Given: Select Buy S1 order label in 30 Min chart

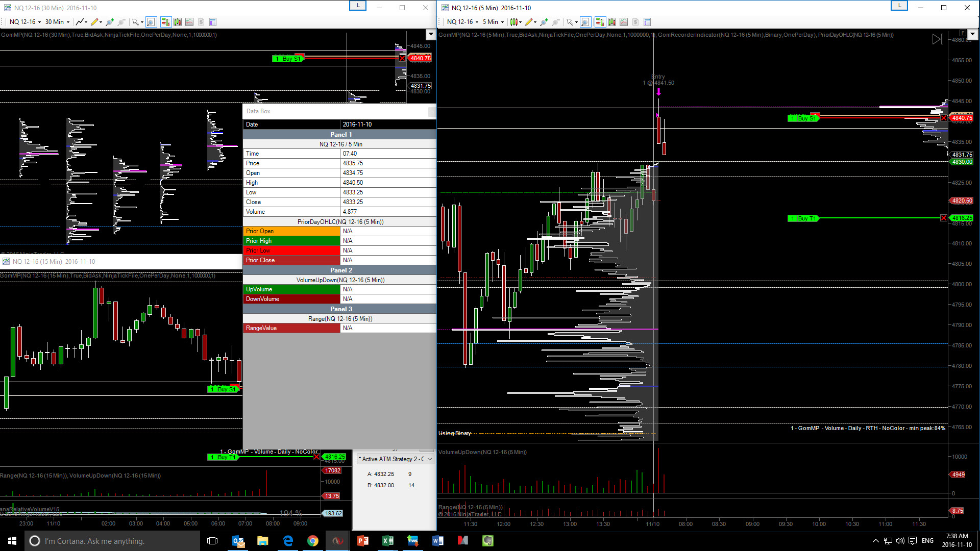Looking at the screenshot, I should point(288,59).
